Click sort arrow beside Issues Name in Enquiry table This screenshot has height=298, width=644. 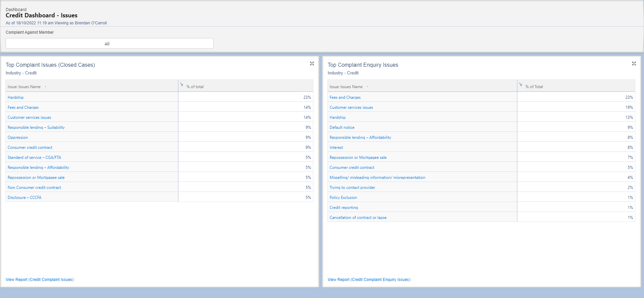point(368,87)
